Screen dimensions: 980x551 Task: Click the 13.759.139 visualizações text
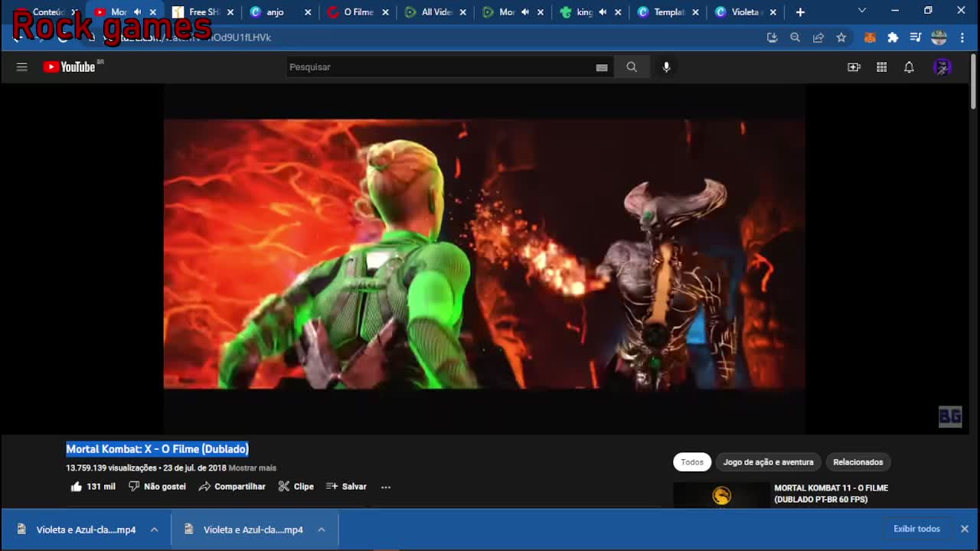(111, 468)
